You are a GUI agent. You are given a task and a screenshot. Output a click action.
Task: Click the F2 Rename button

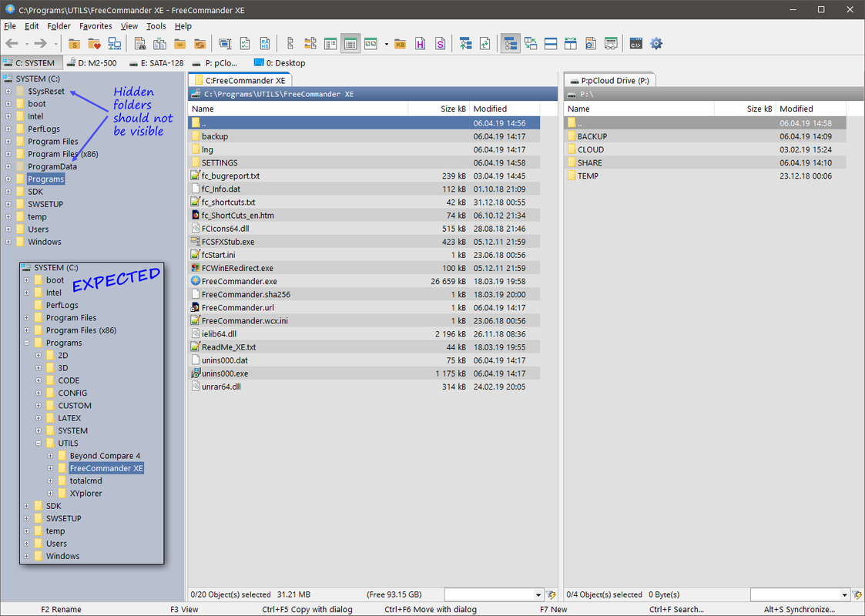point(61,609)
